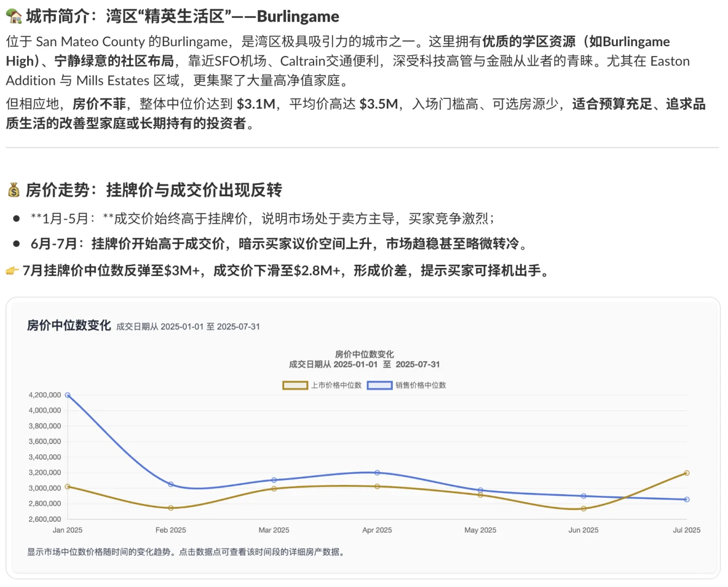Select the Mar 2025 sale price data point
The height and width of the screenshot is (587, 728).
click(x=274, y=480)
